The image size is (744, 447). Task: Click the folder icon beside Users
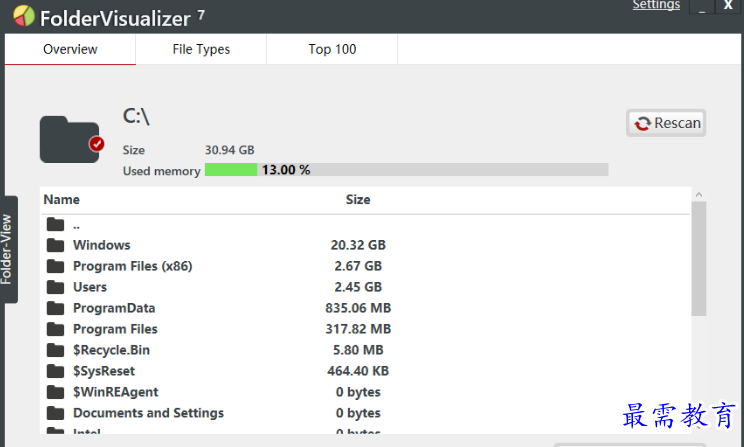pos(56,287)
